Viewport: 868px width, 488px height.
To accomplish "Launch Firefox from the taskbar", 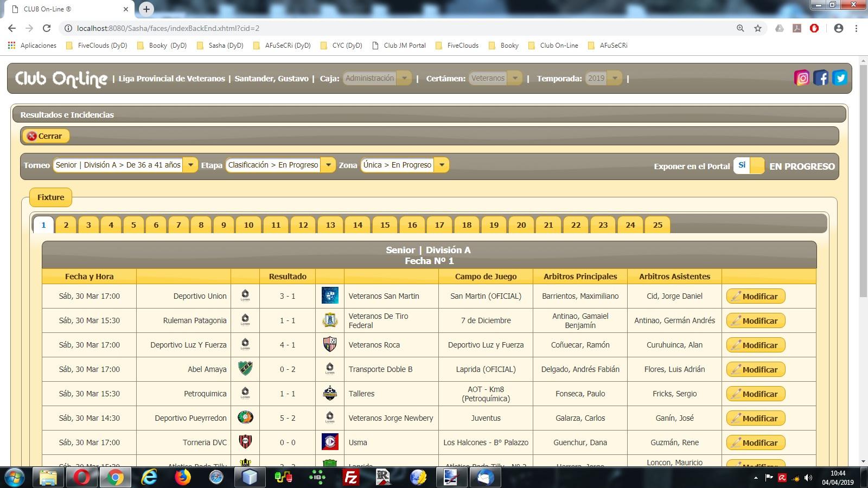I will coord(183,477).
